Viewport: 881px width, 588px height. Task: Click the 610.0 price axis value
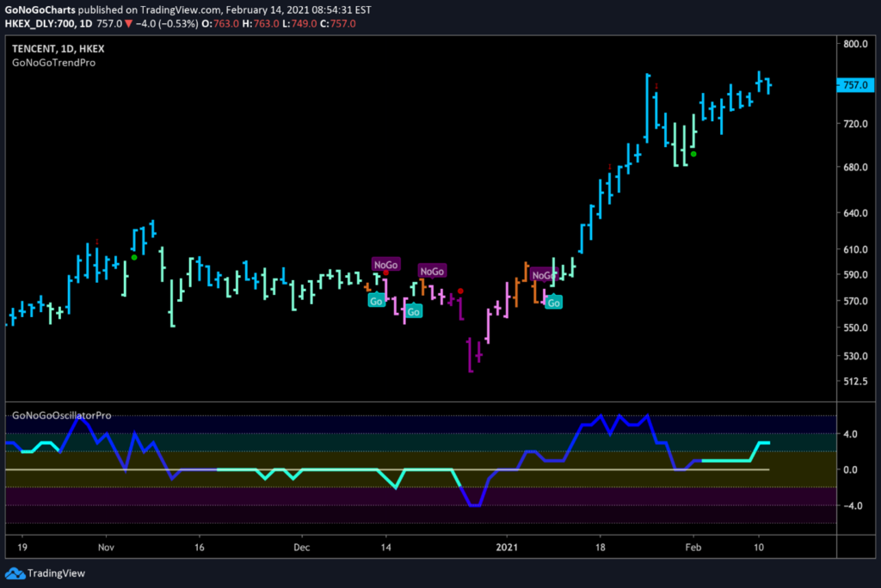tap(856, 249)
